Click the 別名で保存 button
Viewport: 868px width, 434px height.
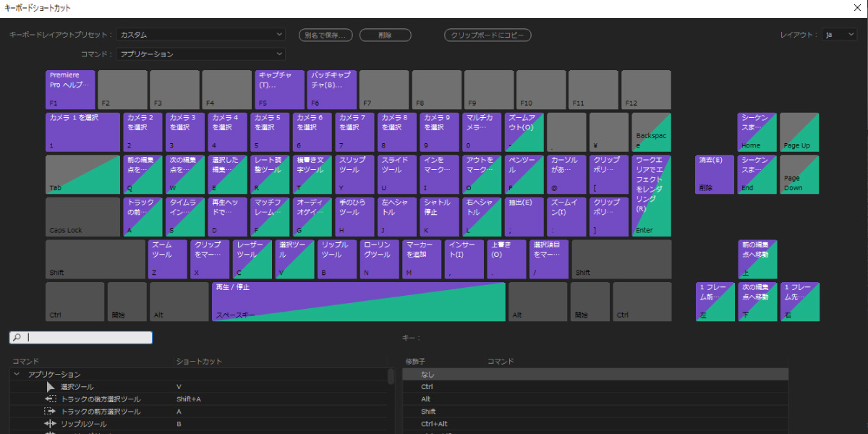point(326,35)
